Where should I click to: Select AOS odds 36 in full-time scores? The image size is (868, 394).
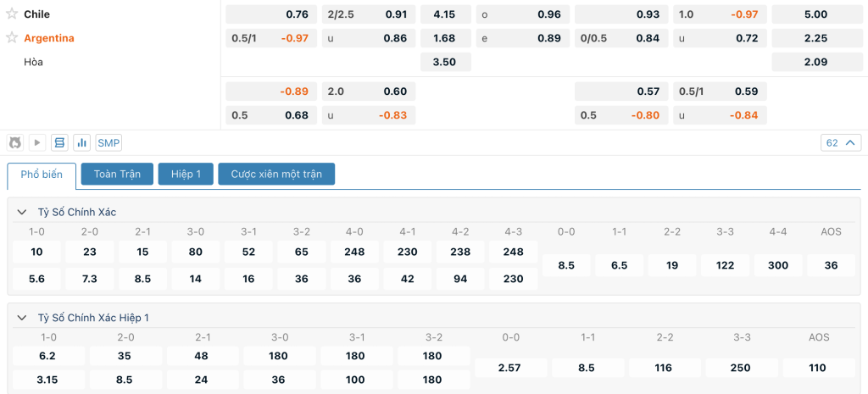coord(831,265)
